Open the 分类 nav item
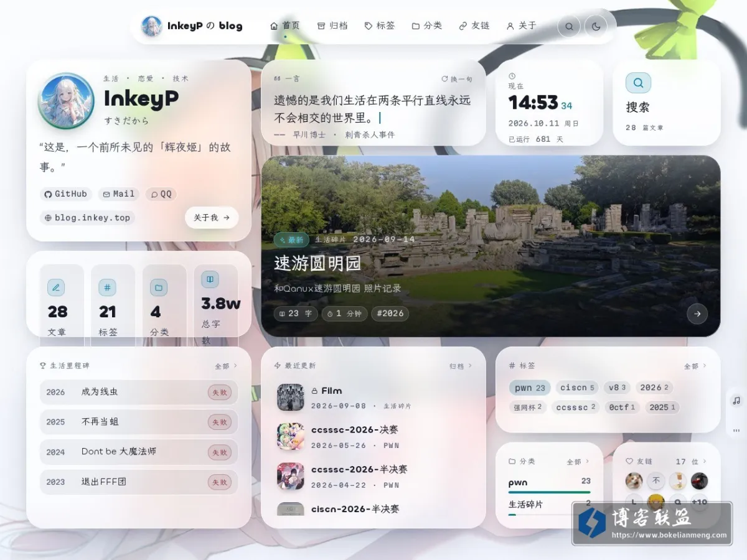Image resolution: width=747 pixels, height=560 pixels. click(x=427, y=26)
